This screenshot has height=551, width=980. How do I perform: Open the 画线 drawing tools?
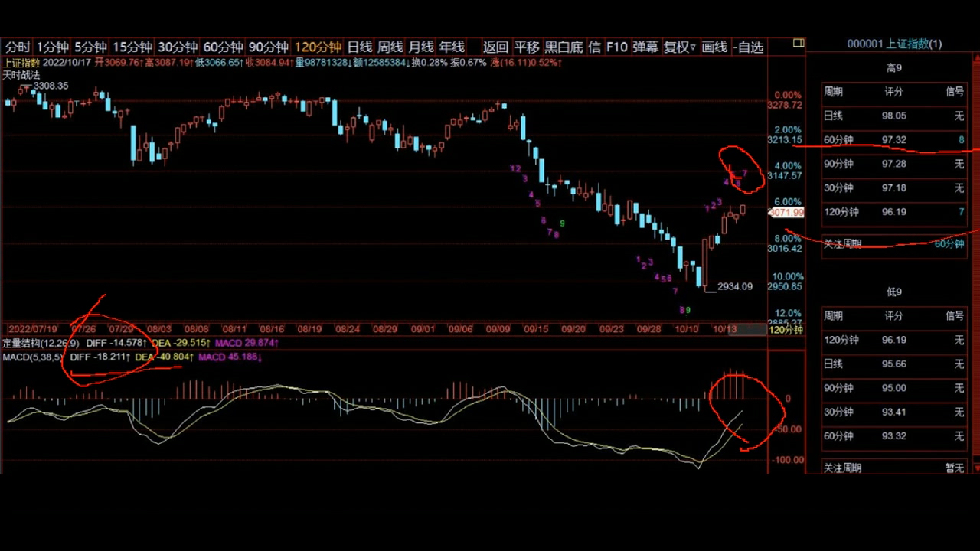tap(714, 47)
